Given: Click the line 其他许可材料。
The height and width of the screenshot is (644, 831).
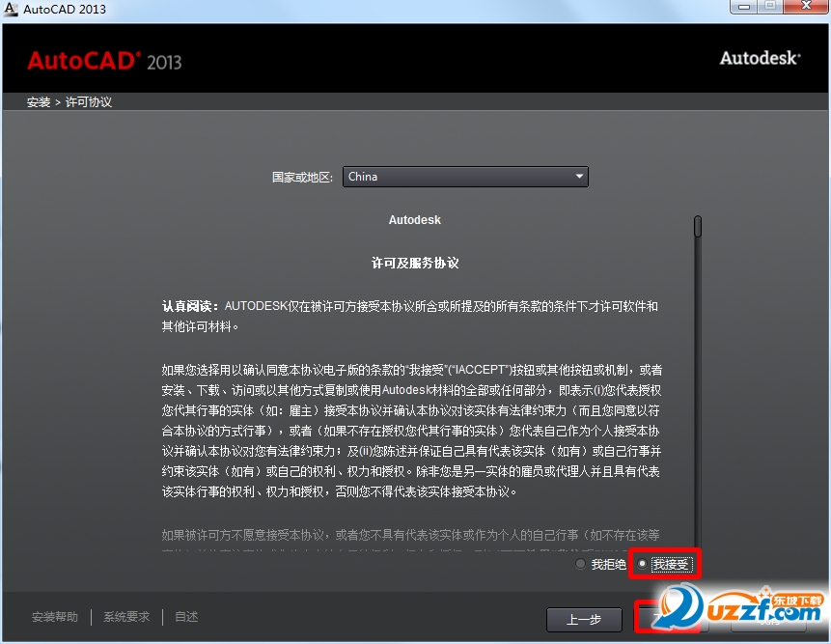Looking at the screenshot, I should coord(200,327).
